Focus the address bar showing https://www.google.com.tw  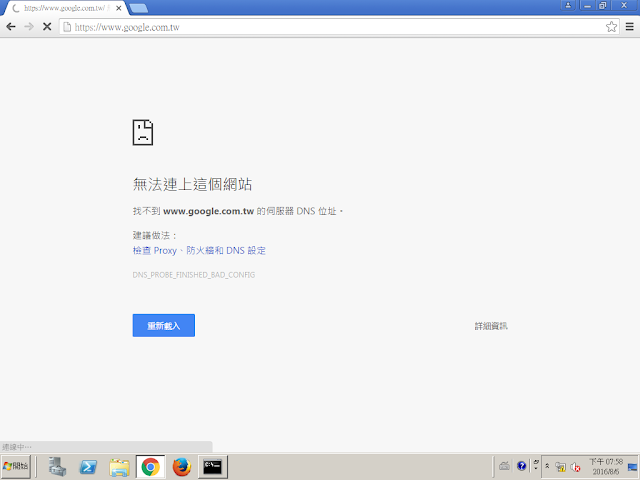339,27
